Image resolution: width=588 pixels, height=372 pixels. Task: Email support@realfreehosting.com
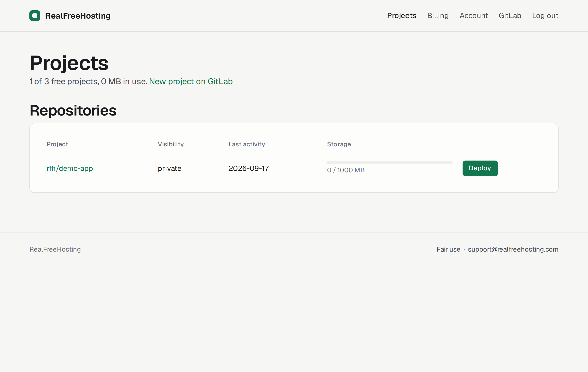pyautogui.click(x=513, y=249)
